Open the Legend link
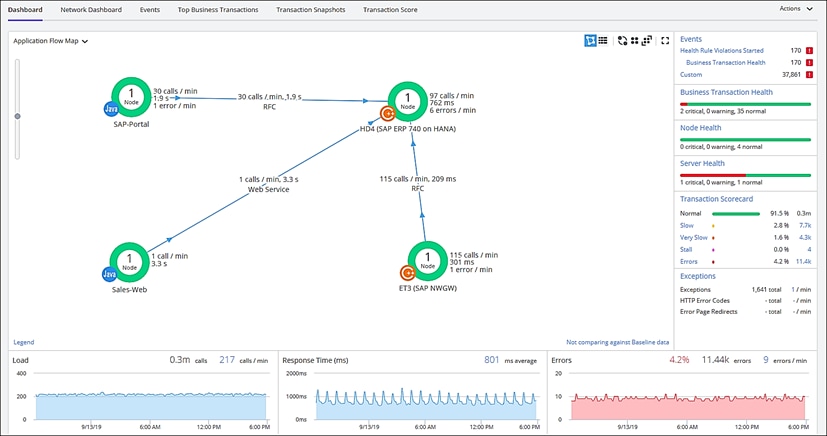Screen dimensions: 827x436 24,342
